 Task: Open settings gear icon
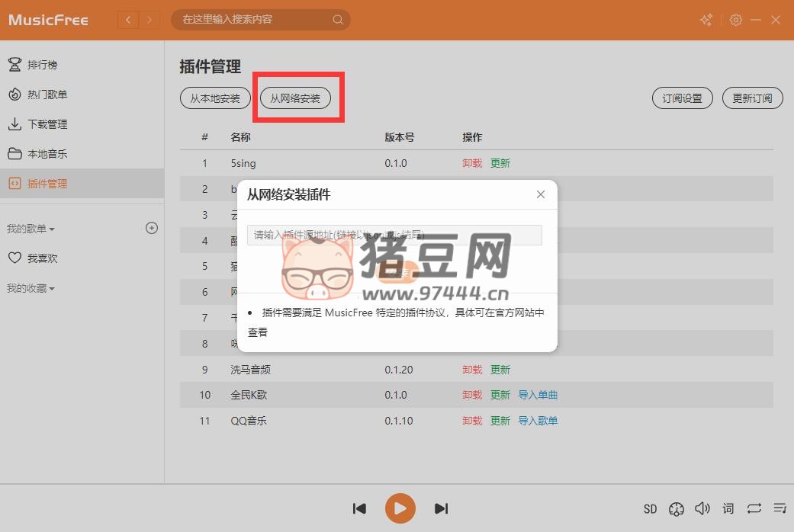[736, 20]
